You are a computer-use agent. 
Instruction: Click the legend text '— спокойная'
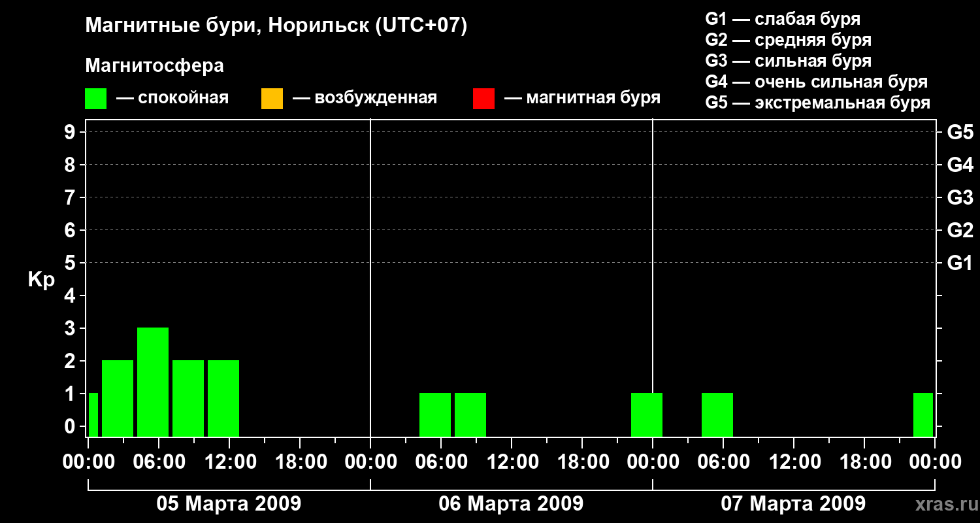coord(172,99)
